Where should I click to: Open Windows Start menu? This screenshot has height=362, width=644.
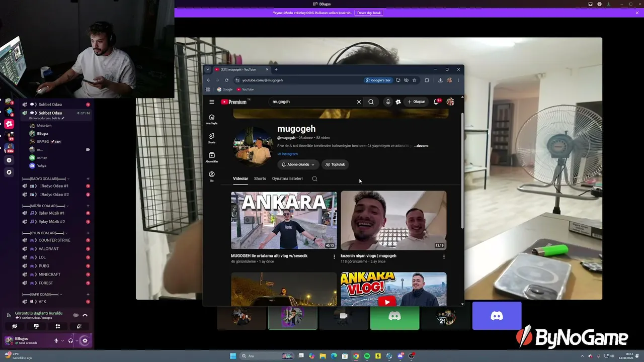(233, 356)
